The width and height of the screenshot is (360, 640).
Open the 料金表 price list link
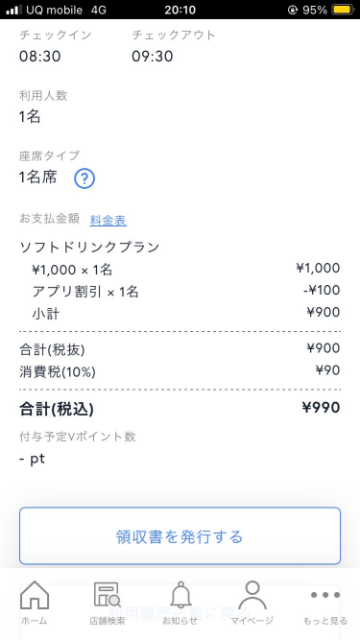[108, 221]
